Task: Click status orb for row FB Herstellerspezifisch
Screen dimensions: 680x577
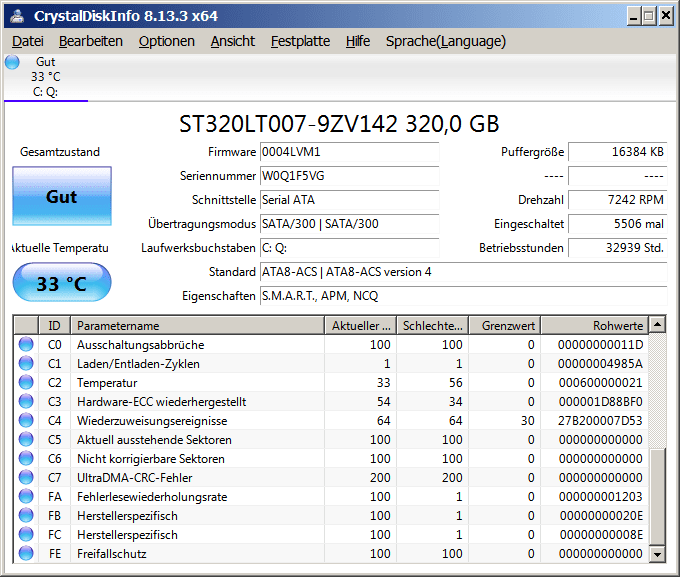Action: [26, 516]
